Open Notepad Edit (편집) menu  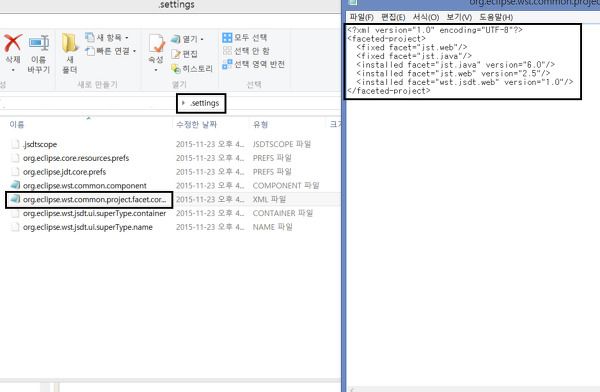point(393,17)
